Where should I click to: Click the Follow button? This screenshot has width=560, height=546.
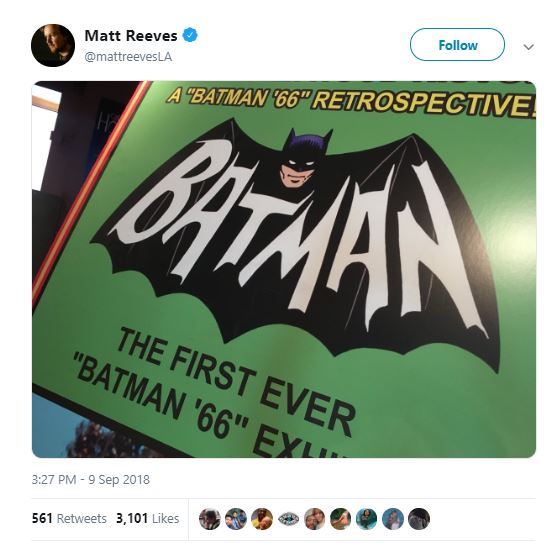click(x=457, y=45)
